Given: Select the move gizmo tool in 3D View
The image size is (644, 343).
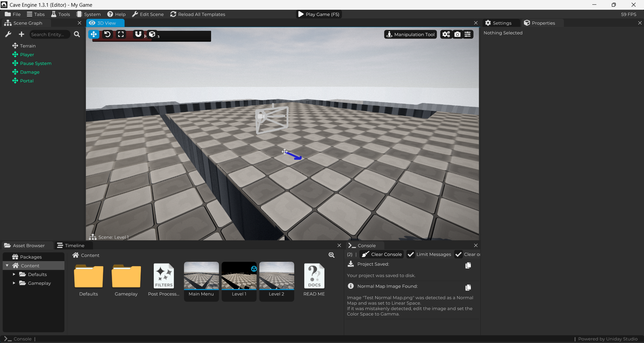Looking at the screenshot, I should click(94, 34).
